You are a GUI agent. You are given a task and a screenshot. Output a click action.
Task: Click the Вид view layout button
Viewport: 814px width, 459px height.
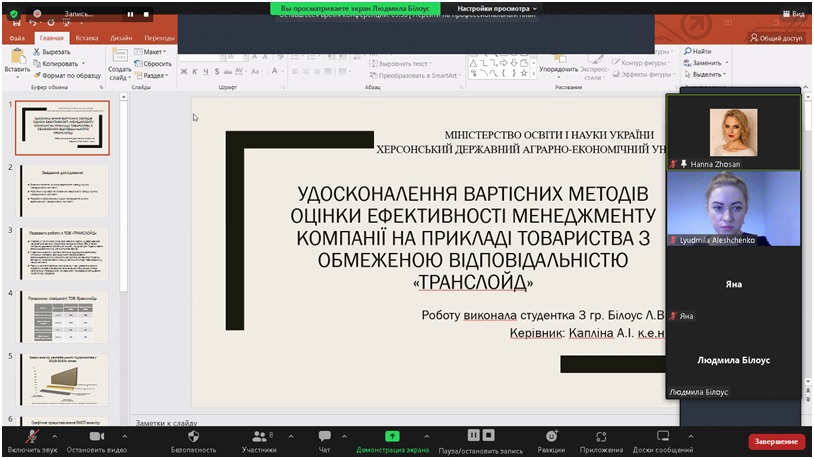tap(794, 14)
